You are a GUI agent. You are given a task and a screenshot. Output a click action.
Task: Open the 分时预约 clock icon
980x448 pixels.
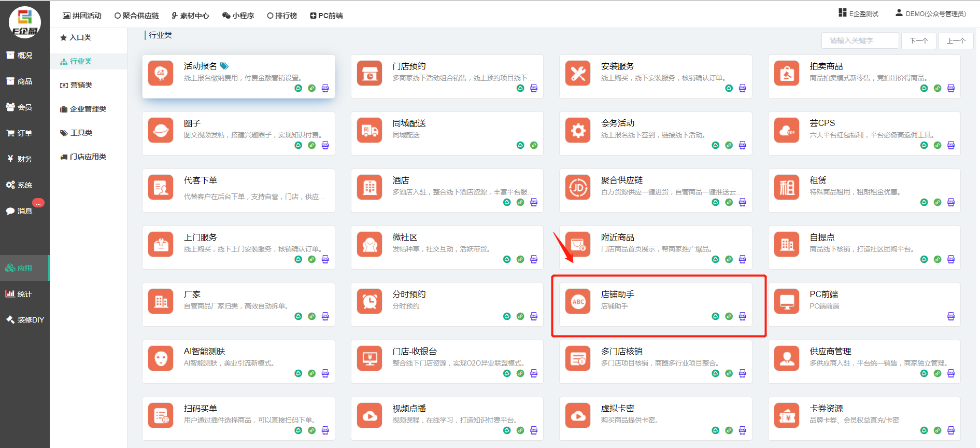[370, 301]
